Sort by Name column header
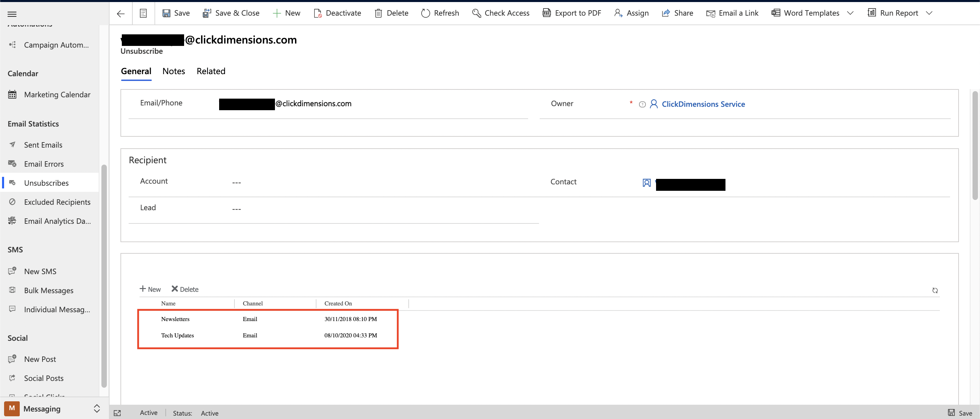980x419 pixels. (168, 303)
